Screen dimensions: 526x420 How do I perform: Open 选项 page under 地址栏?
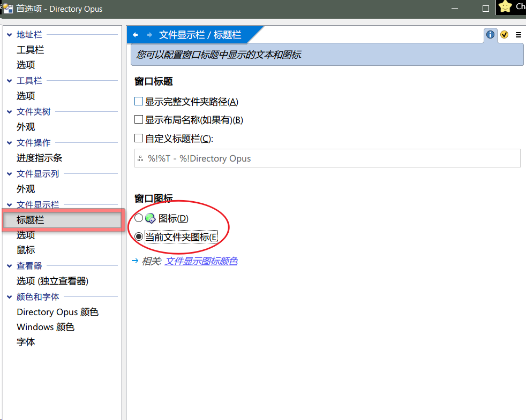(26, 65)
